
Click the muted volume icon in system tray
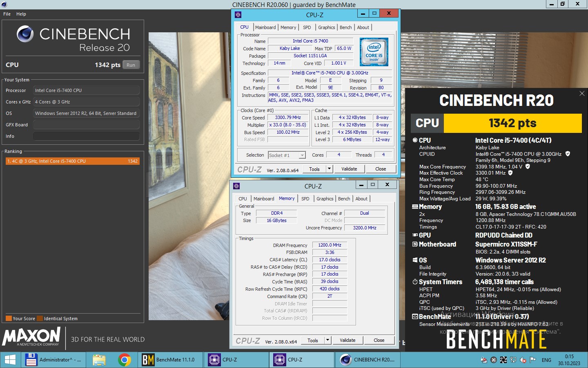click(523, 360)
